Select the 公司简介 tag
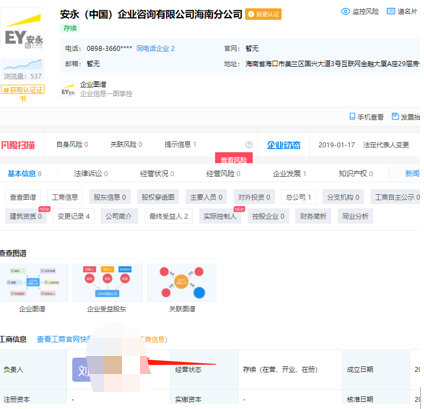Image resolution: width=424 pixels, height=409 pixels. click(x=118, y=216)
